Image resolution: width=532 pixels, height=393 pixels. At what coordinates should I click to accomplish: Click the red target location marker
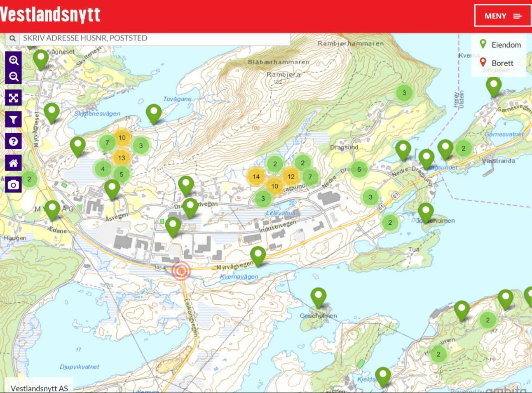pyautogui.click(x=181, y=271)
